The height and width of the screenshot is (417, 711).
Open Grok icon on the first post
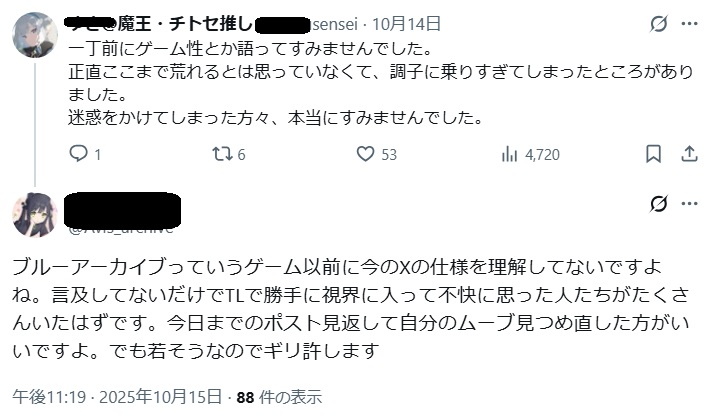point(659,24)
